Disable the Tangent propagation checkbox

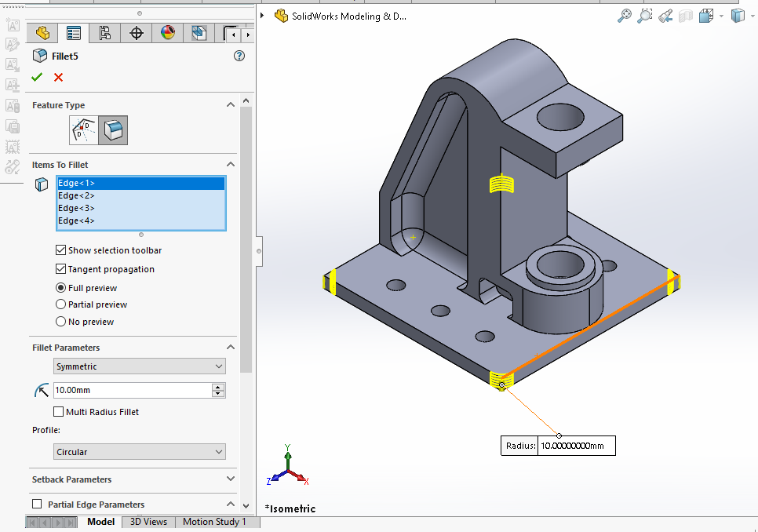click(x=60, y=269)
